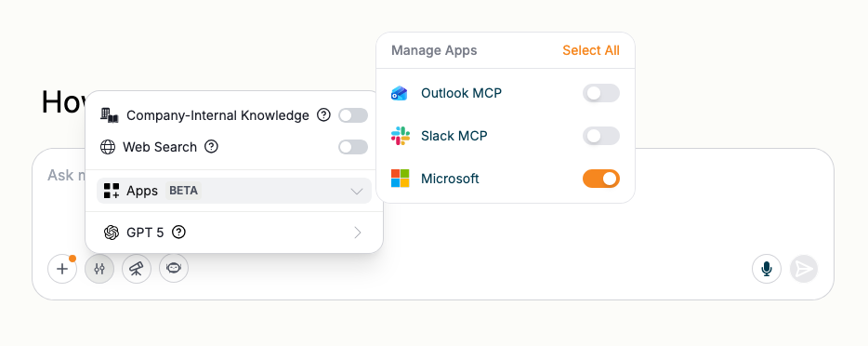Turn on the Slack MCP switch

pyautogui.click(x=601, y=136)
